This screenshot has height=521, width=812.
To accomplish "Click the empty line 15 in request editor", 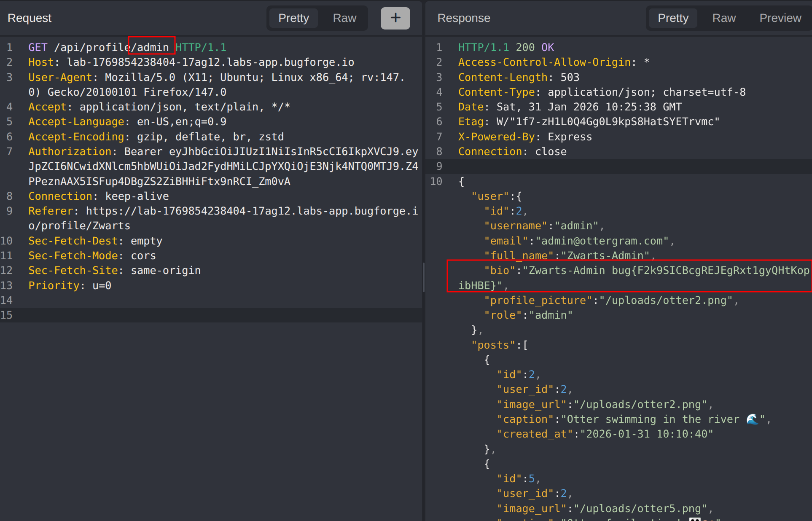I will [x=211, y=315].
